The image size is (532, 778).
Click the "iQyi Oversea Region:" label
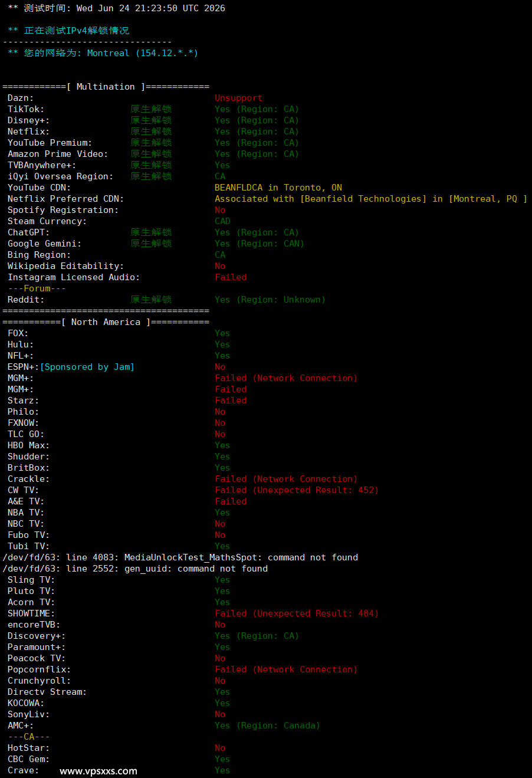tap(61, 176)
